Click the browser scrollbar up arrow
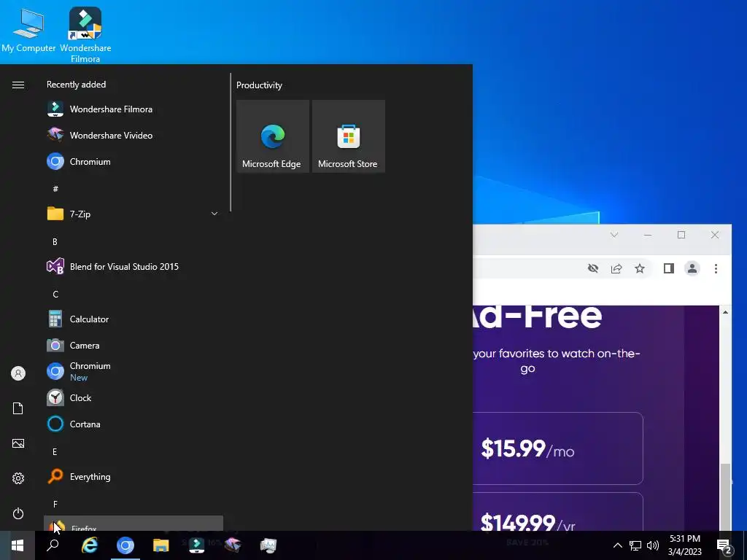Viewport: 747px width, 560px height. (725, 312)
